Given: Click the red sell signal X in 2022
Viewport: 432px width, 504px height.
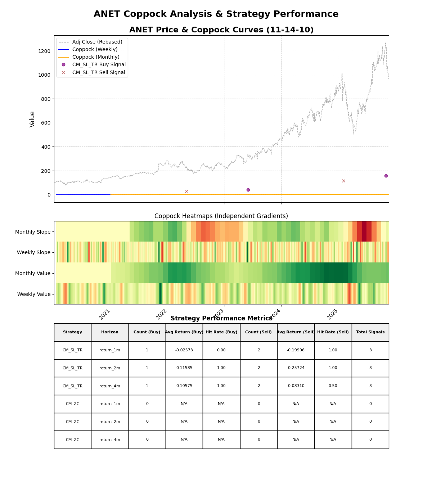Looking at the screenshot, I should click(186, 191).
